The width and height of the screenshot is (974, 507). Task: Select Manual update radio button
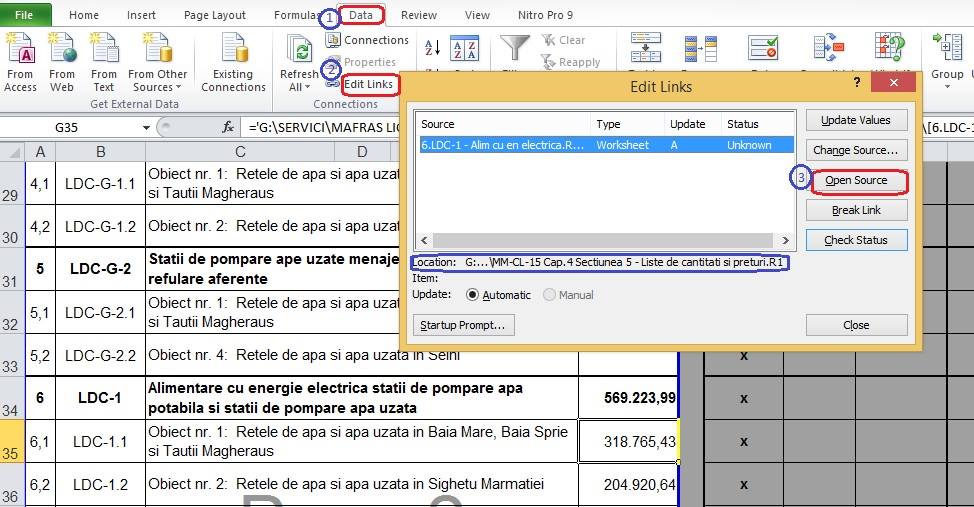point(549,295)
